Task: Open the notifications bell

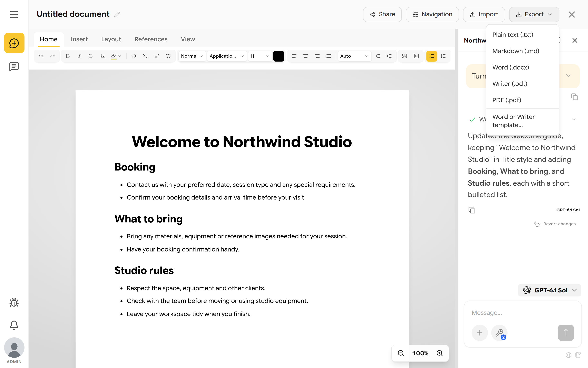Action: click(14, 325)
